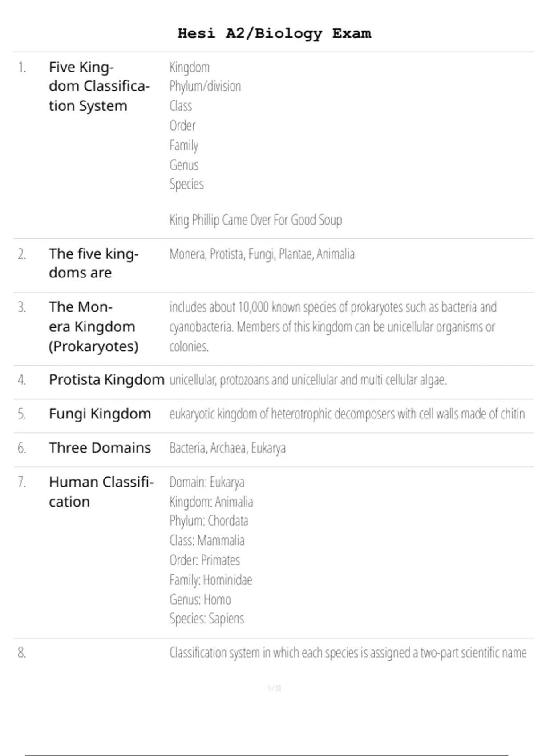Click the definition about heterotrophic decomposers with chitin
The height and width of the screenshot is (756, 534).
pos(347,414)
